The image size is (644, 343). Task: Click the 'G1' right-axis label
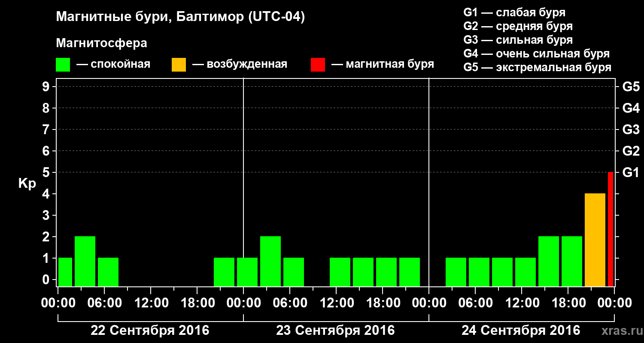click(x=631, y=172)
